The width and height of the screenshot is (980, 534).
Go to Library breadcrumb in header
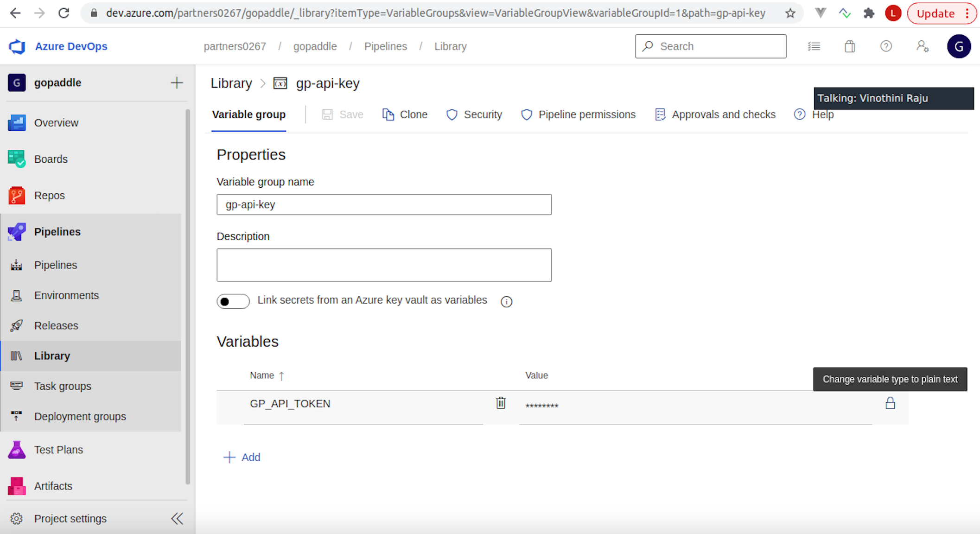451,46
